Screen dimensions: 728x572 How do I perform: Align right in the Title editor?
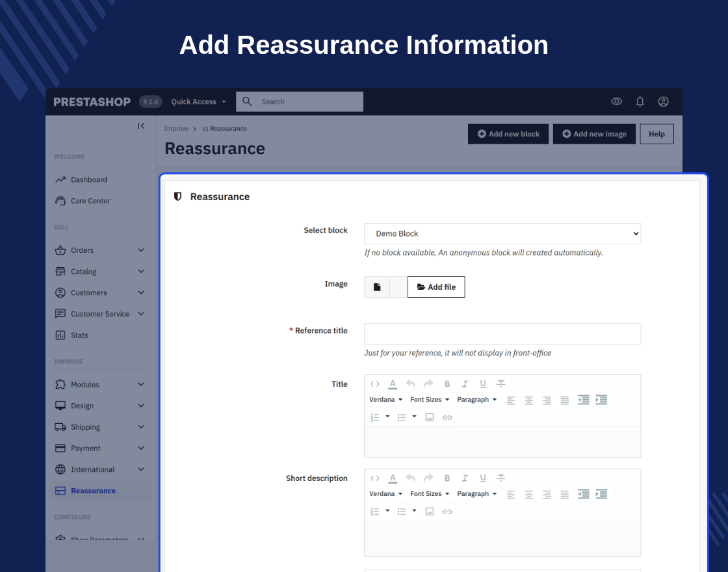[x=547, y=400]
